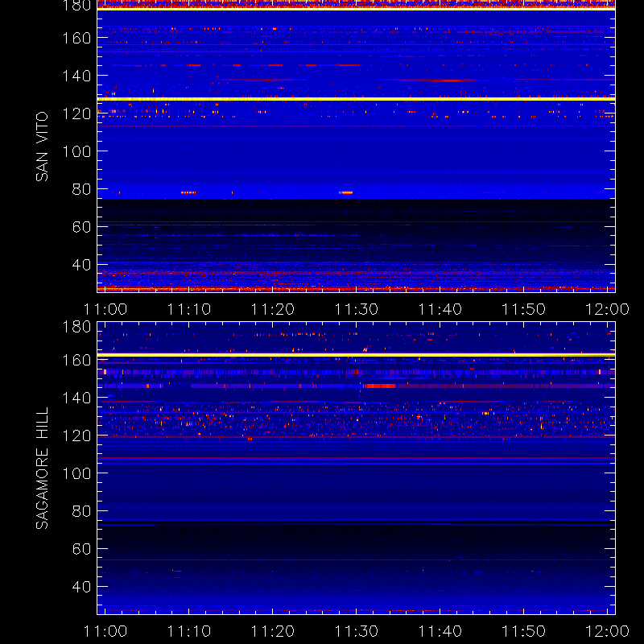Click 11:20 time label under Sagamore Hill plot

(273, 631)
